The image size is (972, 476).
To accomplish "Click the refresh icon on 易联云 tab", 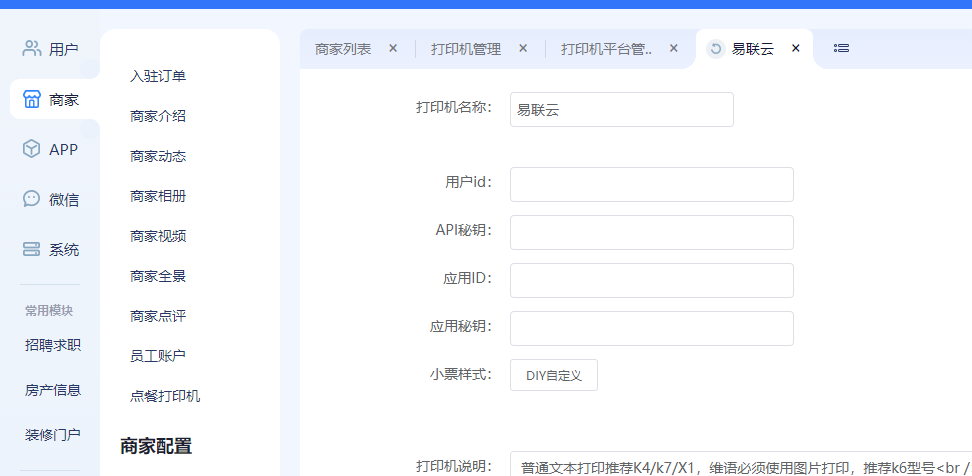I will tap(716, 48).
